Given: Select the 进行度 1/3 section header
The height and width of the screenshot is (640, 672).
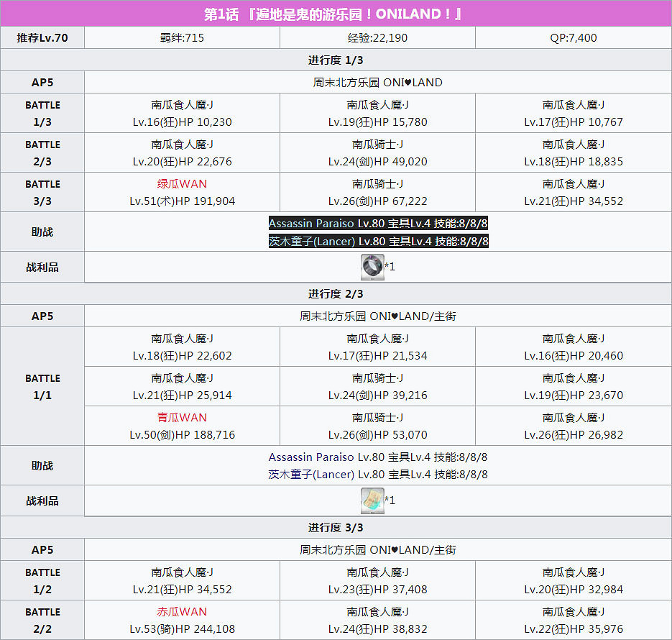Looking at the screenshot, I should tap(336, 60).
